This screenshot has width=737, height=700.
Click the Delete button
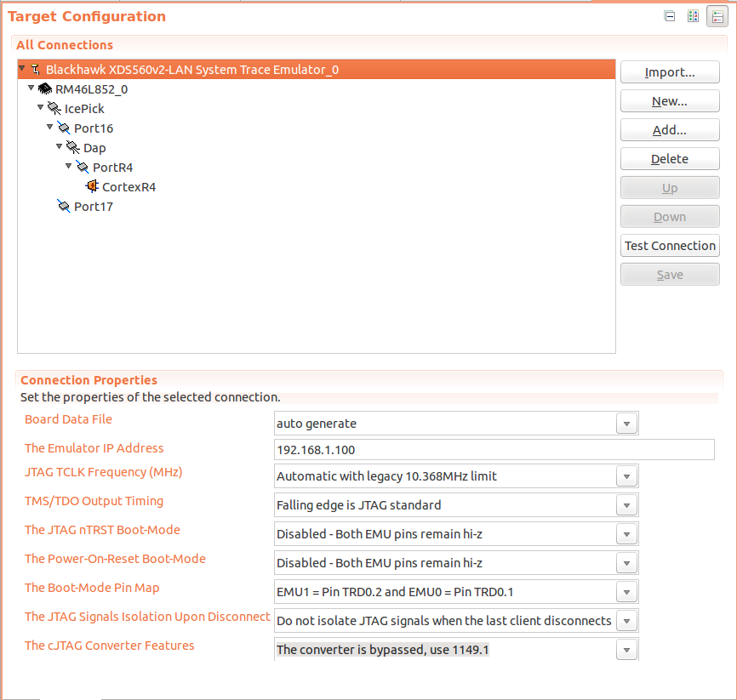pyautogui.click(x=670, y=159)
